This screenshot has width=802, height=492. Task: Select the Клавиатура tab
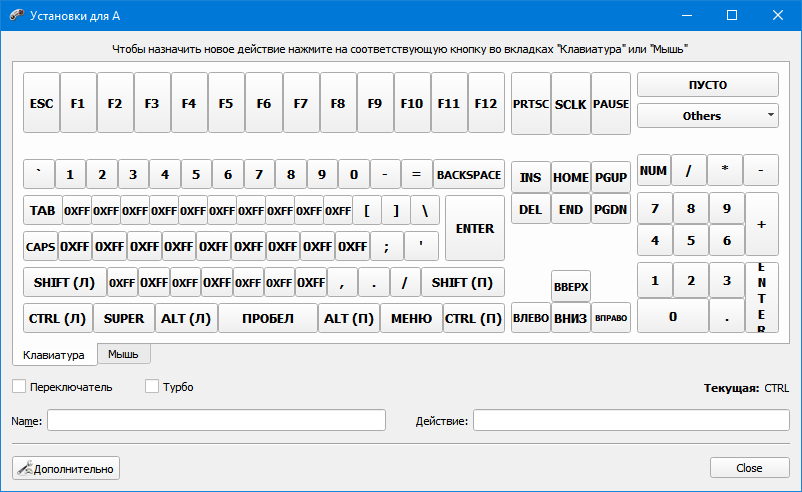(54, 355)
